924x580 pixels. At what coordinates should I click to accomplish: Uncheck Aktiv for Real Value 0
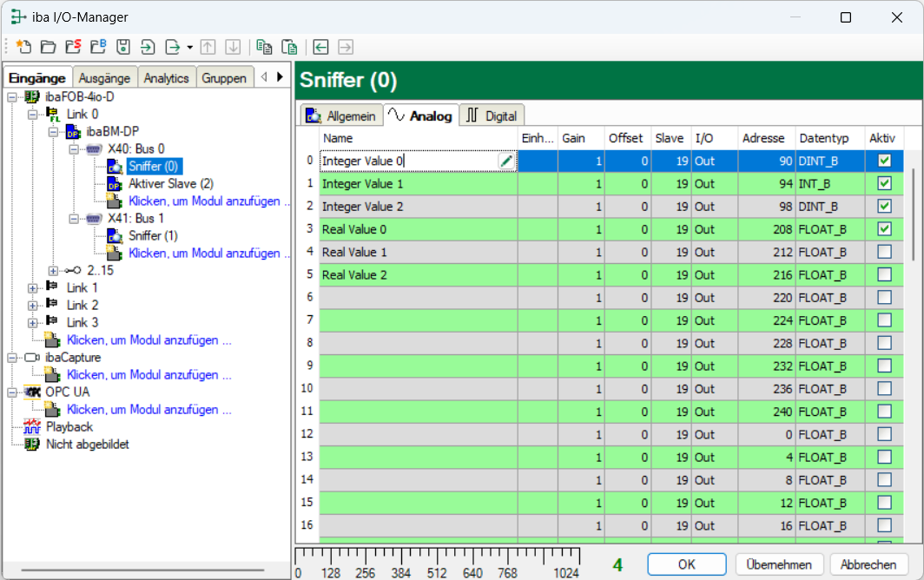click(x=884, y=228)
